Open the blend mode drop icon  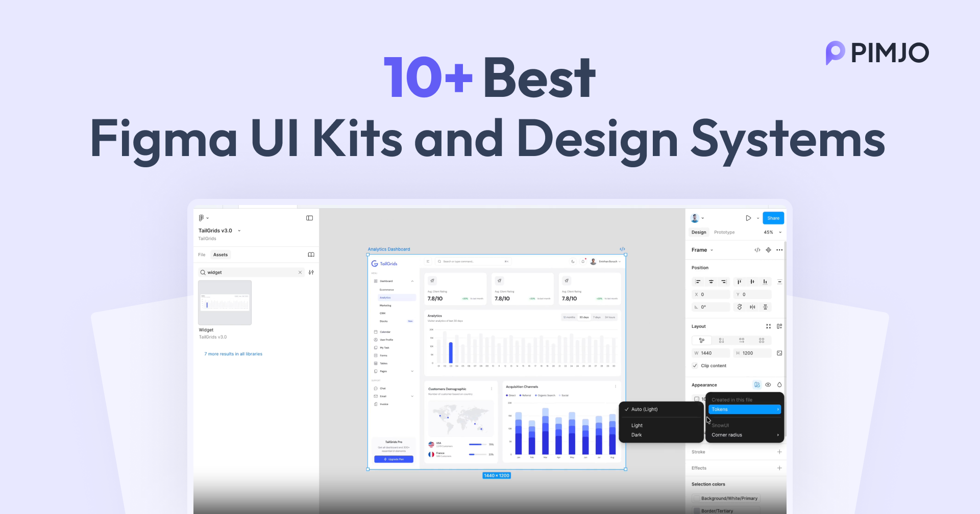[x=779, y=384]
